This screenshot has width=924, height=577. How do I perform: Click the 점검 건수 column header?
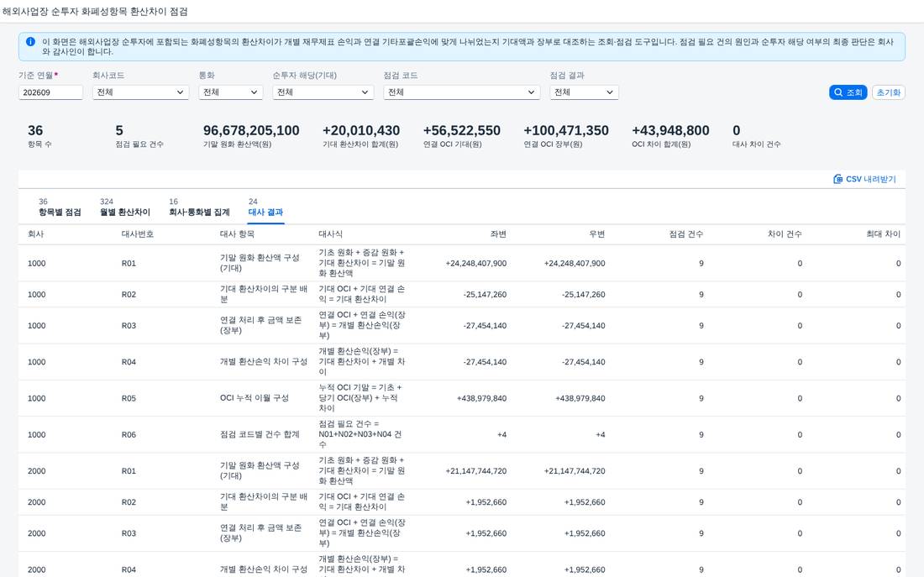coord(686,234)
